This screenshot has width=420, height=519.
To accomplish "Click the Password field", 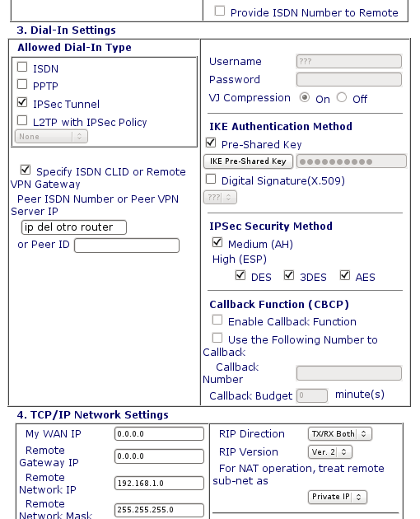I will [x=349, y=80].
